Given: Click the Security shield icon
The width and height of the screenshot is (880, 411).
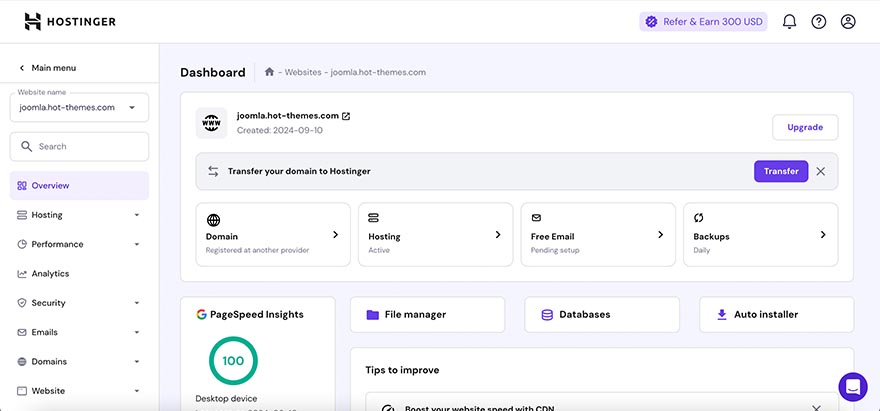Looking at the screenshot, I should [22, 303].
